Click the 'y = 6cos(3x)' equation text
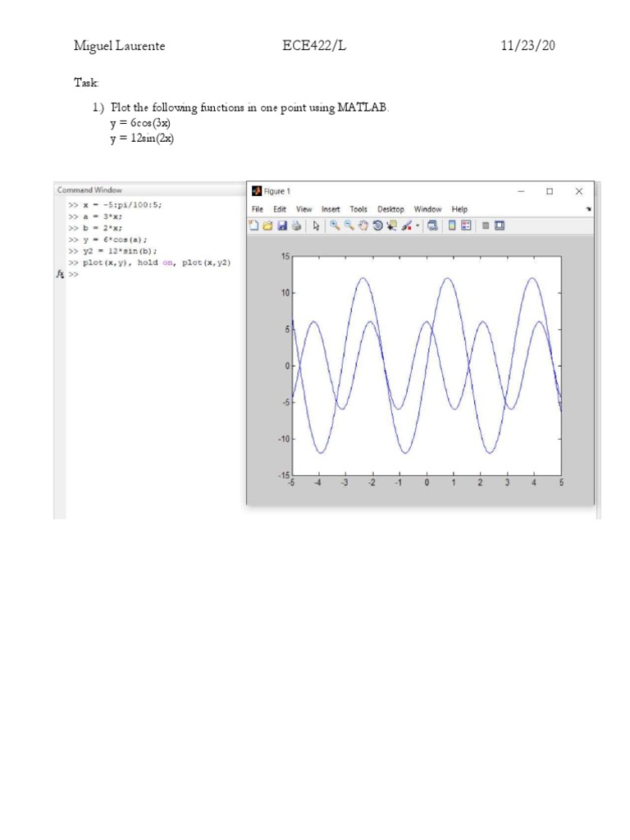Image resolution: width=630 pixels, height=840 pixels. pos(140,123)
